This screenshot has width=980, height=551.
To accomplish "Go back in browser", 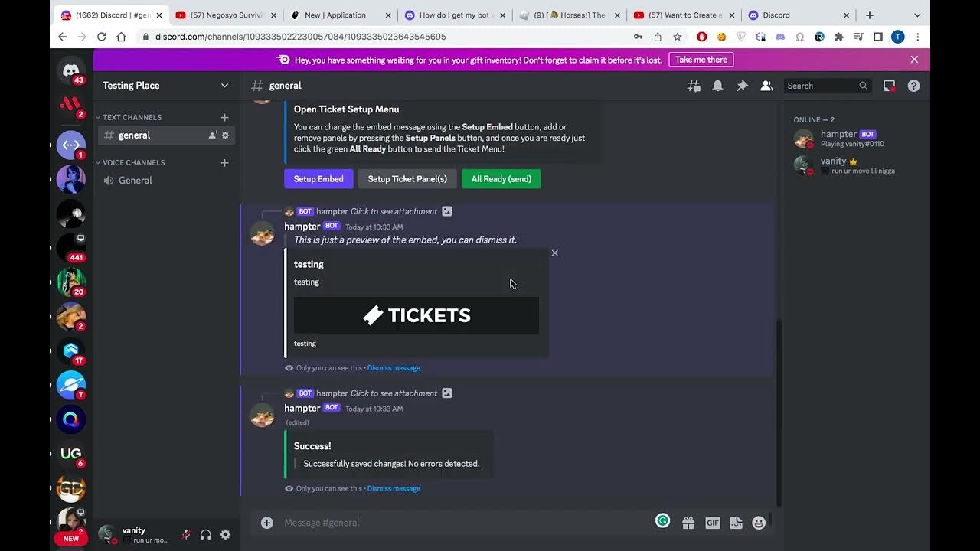I will point(63,37).
